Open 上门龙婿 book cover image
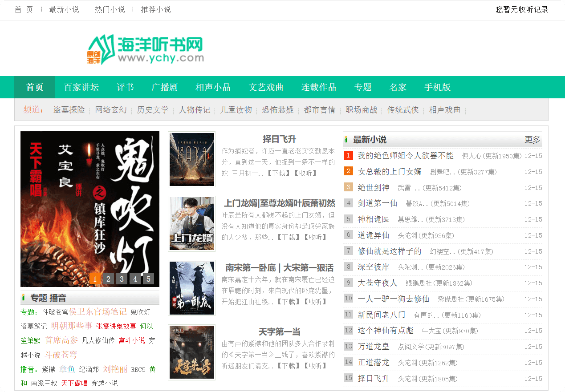 [x=192, y=224]
